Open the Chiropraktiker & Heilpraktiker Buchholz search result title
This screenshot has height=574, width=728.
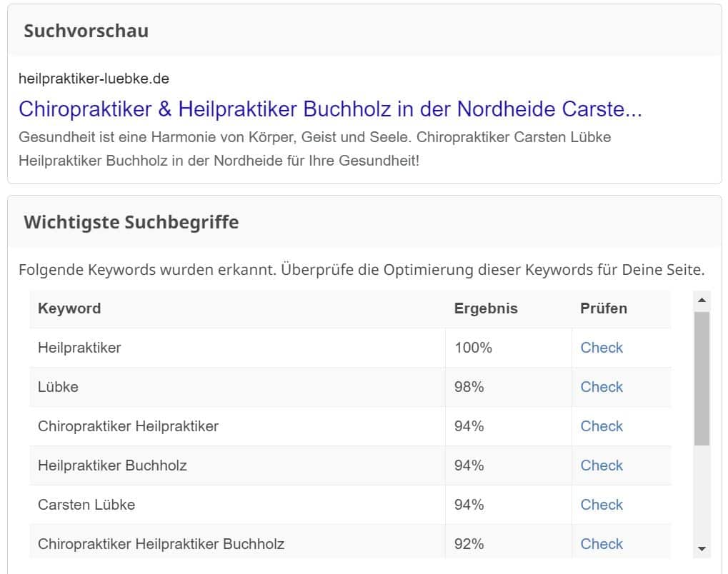pyautogui.click(x=330, y=109)
